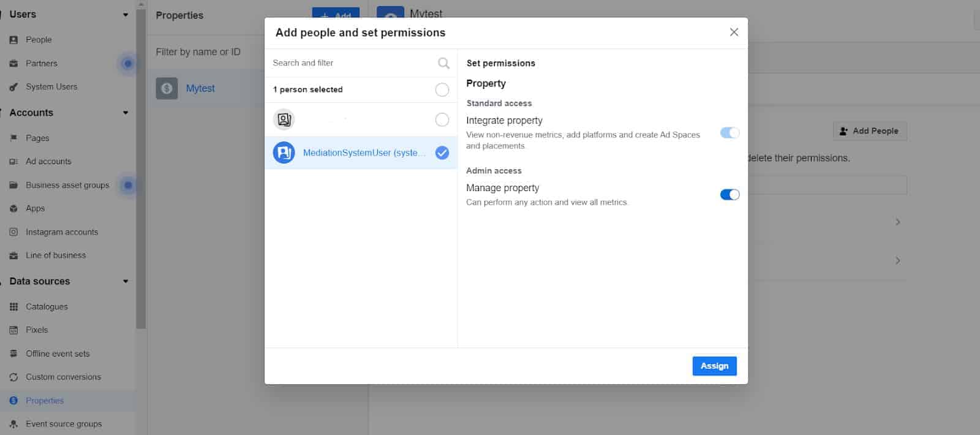Toggle the Manage property switch
The width and height of the screenshot is (980, 435).
[729, 195]
